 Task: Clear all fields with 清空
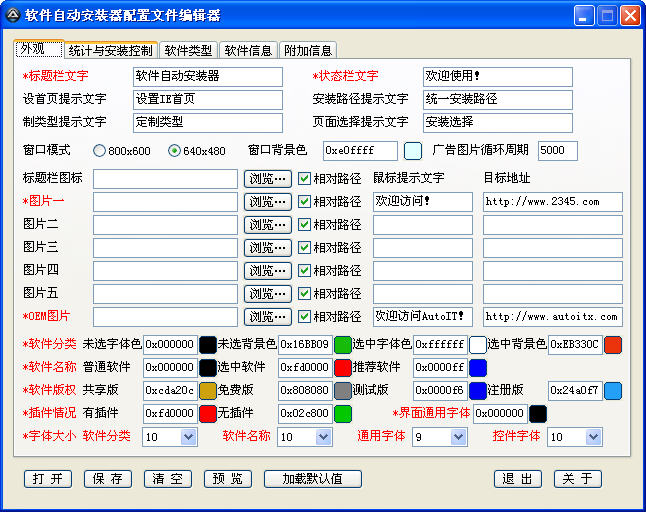pyautogui.click(x=168, y=479)
